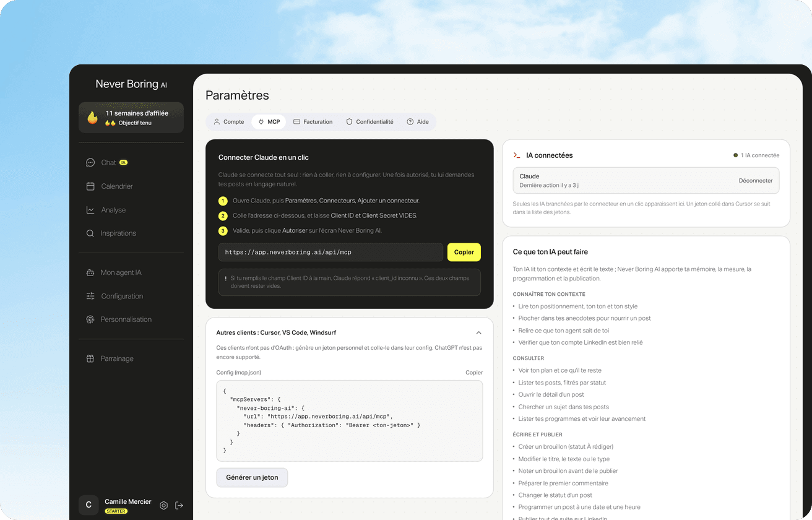Viewport: 812px width, 520px height.
Task: Click "Changer le statut d'un post"
Action: click(x=556, y=495)
